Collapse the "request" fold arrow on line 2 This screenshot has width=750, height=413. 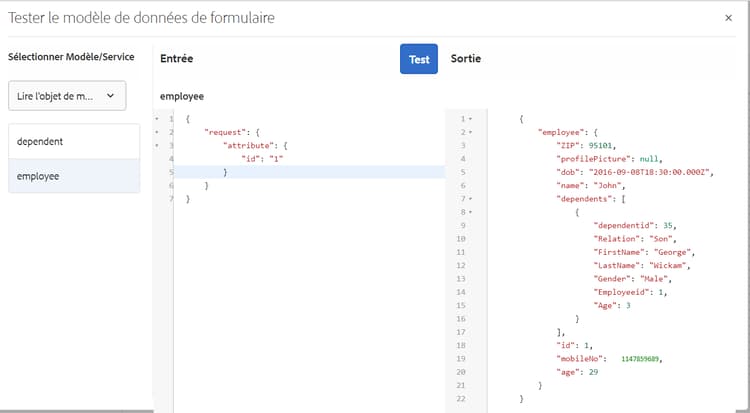point(156,132)
